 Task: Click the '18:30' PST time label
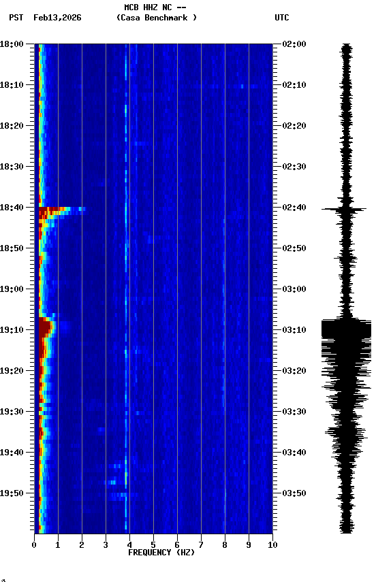12,167
